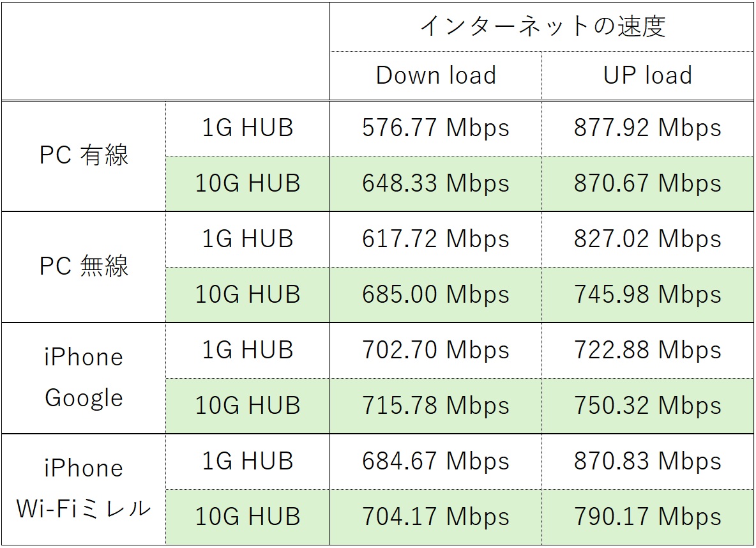Click the 877.92 Mbps cell
The image size is (756, 548).
(647, 128)
